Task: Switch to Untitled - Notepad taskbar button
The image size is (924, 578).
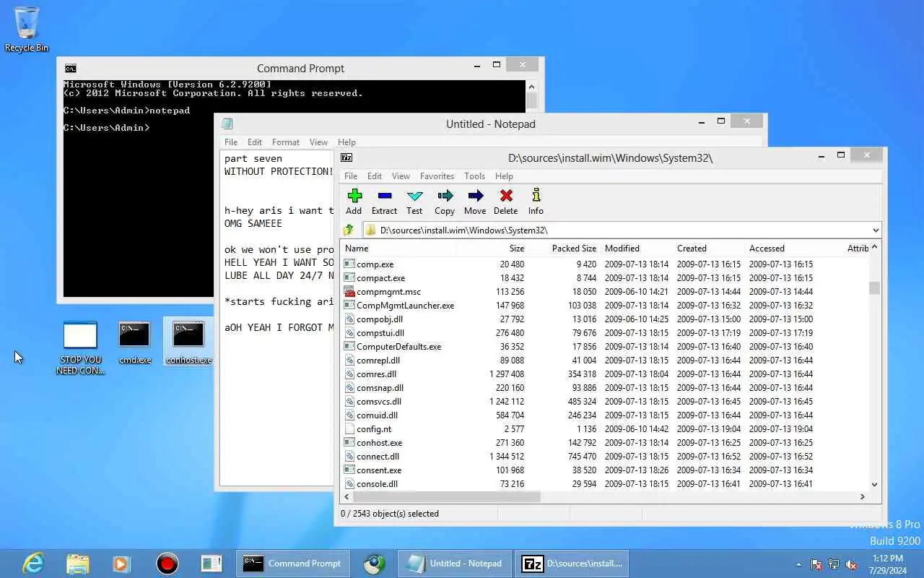Action: (x=455, y=564)
